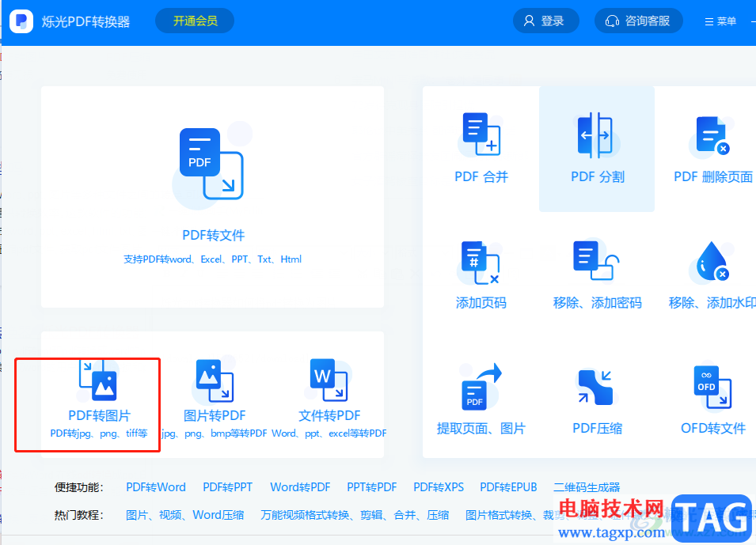This screenshot has width=756, height=545.
Task: Open the PDF转Word shortcut link
Action: tap(156, 487)
